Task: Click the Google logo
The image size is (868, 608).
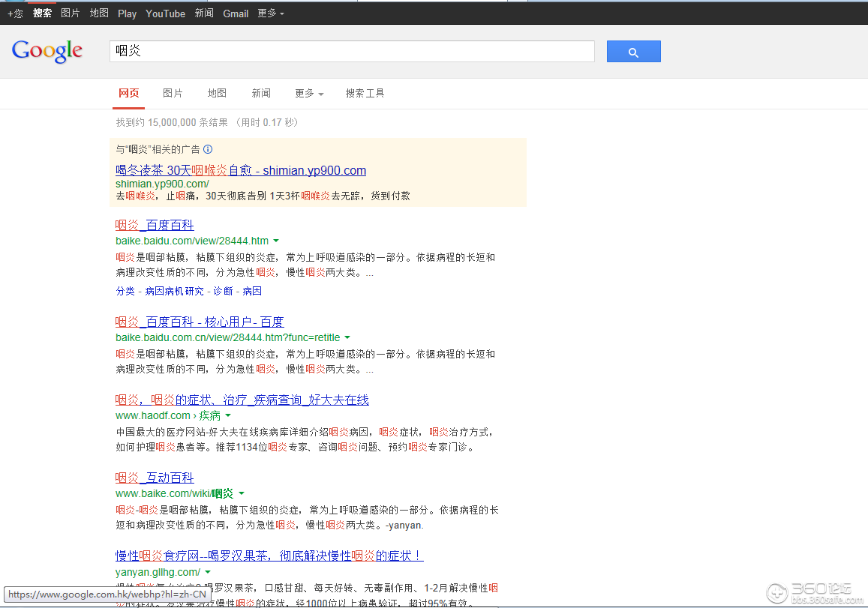Action: coord(47,51)
